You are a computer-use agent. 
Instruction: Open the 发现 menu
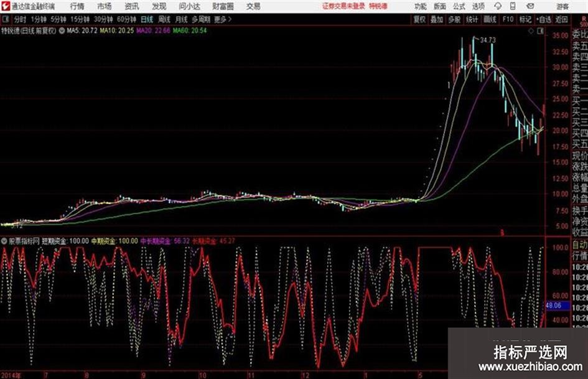pos(159,6)
